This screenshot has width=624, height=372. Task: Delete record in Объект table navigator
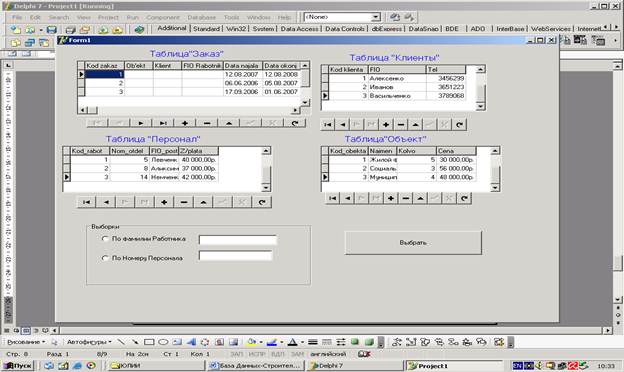click(x=406, y=198)
